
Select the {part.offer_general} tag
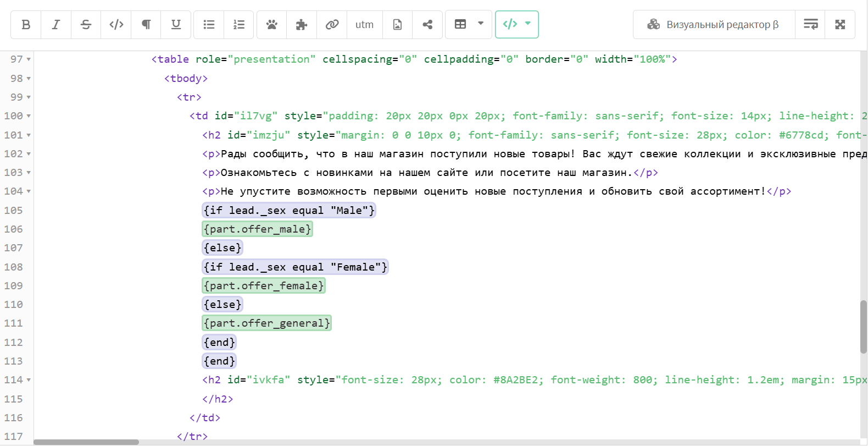pyautogui.click(x=267, y=323)
